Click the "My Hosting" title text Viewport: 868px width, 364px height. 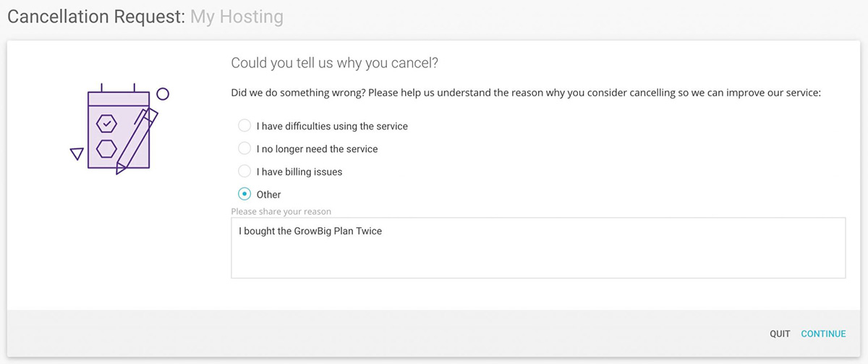[x=237, y=17]
